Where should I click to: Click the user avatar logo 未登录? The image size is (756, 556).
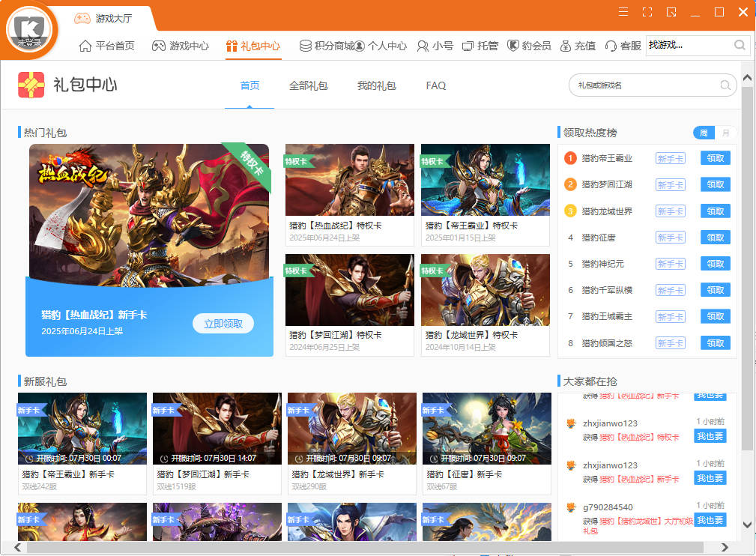[x=29, y=31]
